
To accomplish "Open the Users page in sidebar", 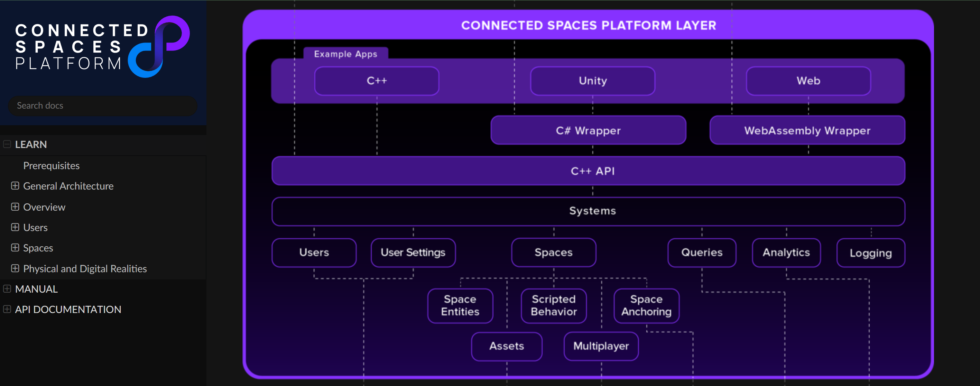I will click(35, 227).
